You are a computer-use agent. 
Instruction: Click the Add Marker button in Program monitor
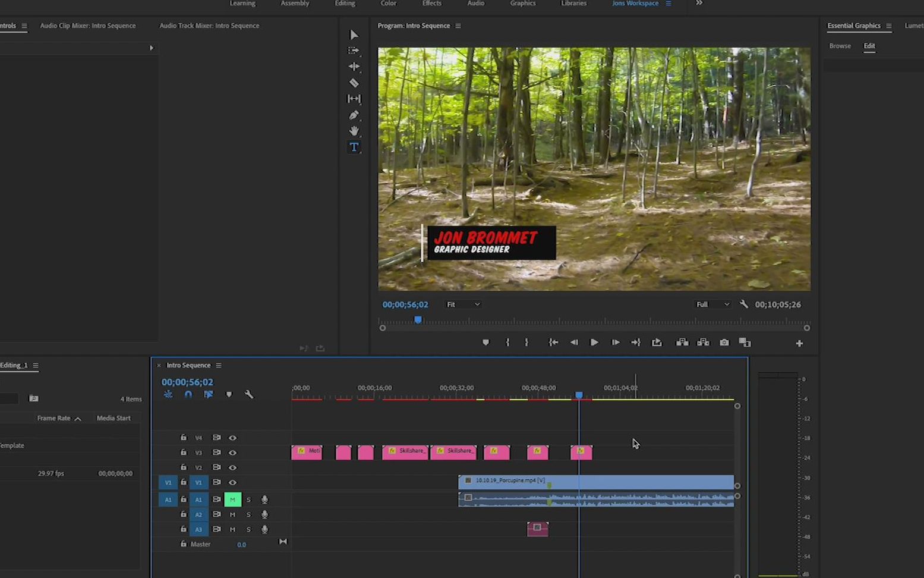pyautogui.click(x=485, y=343)
